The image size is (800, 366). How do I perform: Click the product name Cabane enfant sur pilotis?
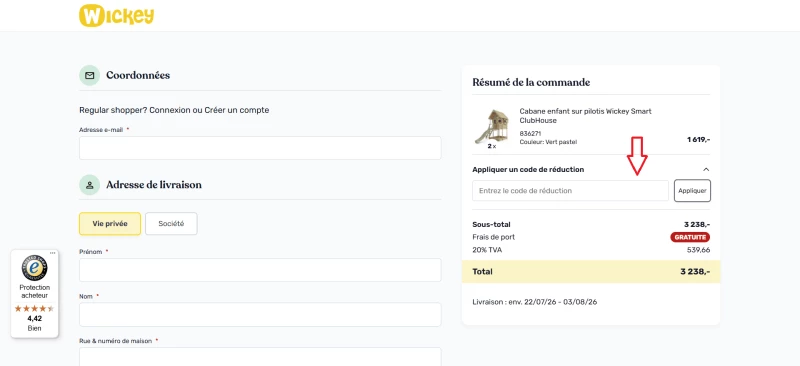point(585,116)
